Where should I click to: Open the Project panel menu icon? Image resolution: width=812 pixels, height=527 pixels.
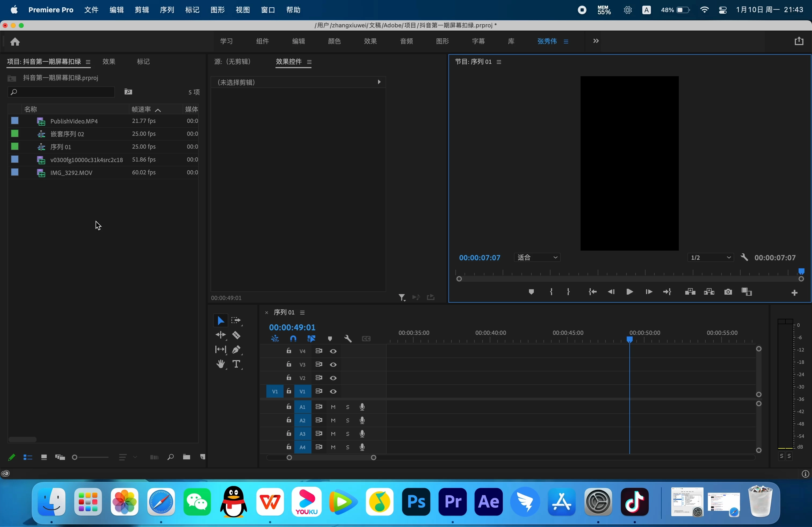88,62
